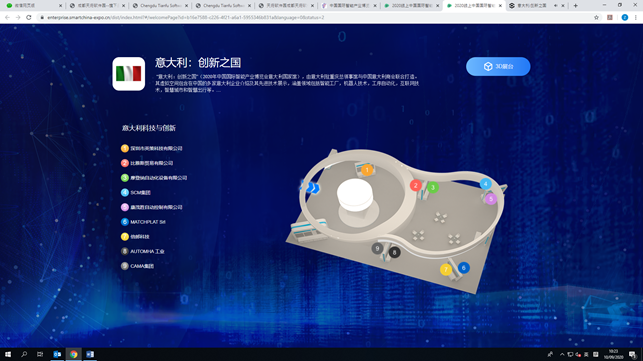Select green marker 3 on the booth map

coord(433,187)
